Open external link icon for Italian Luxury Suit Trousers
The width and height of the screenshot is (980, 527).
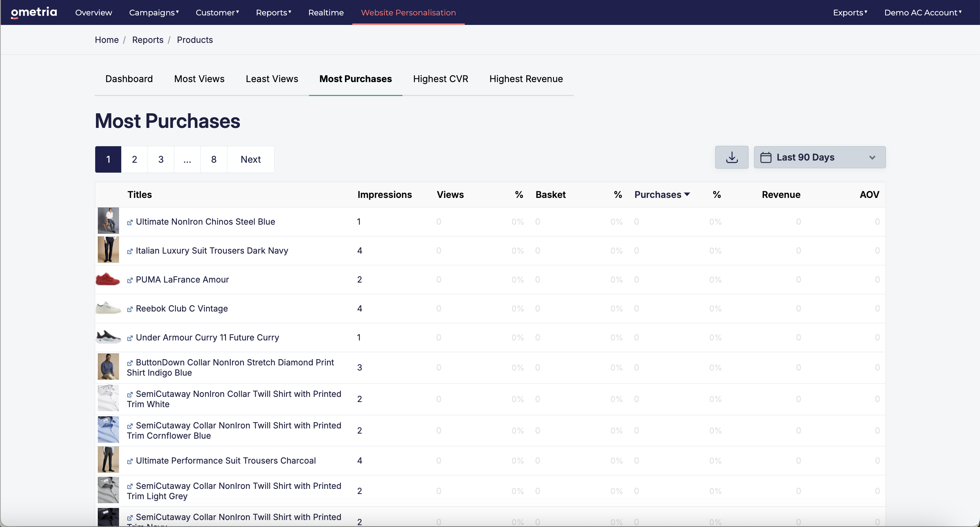[130, 251]
